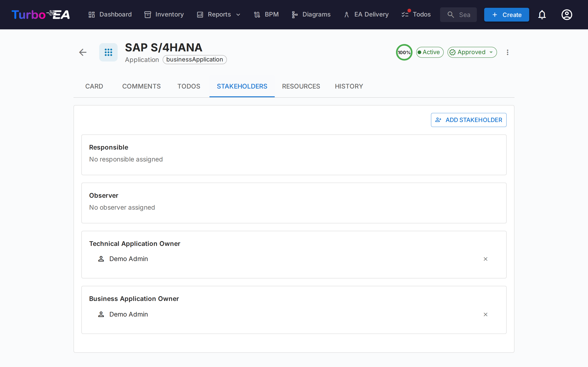Click the back arrow icon
The width and height of the screenshot is (588, 367).
(83, 52)
